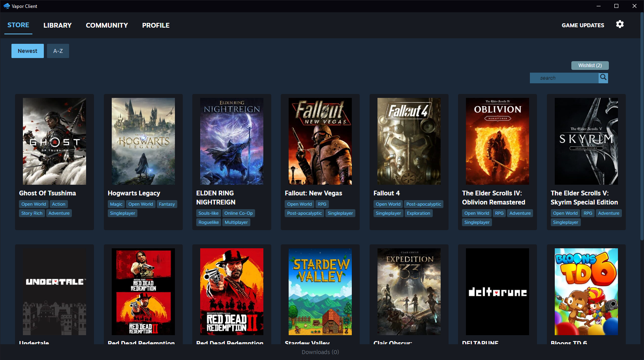Select Roguelike tag on Nightreign
Screen dimensions: 644x360
point(208,222)
